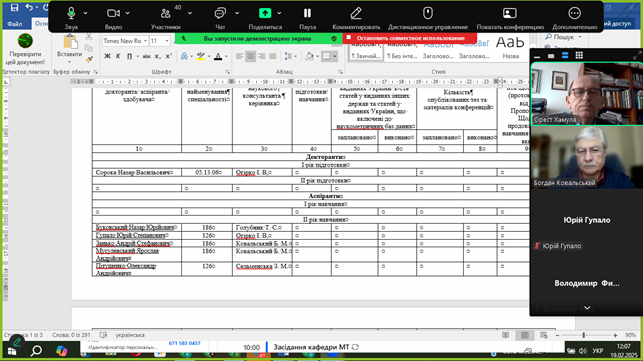Click Windows taskbar search icon

(x=36, y=351)
